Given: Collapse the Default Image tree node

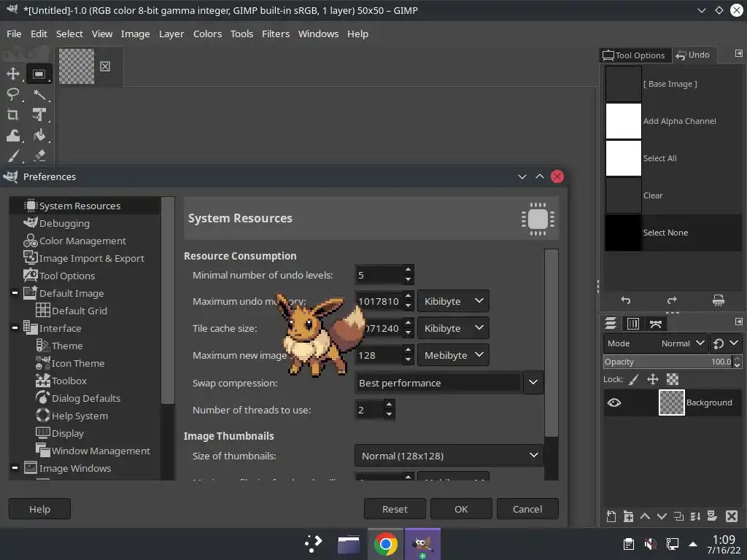Looking at the screenshot, I should coord(15,293).
